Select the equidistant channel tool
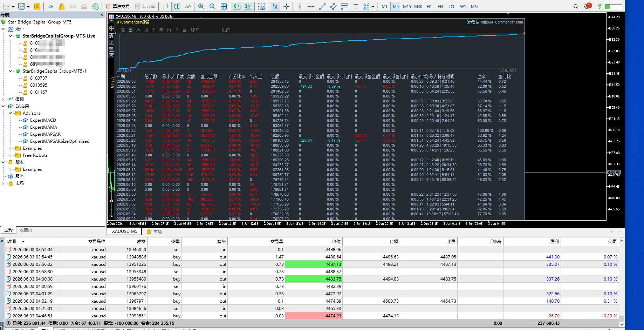 tap(333, 6)
